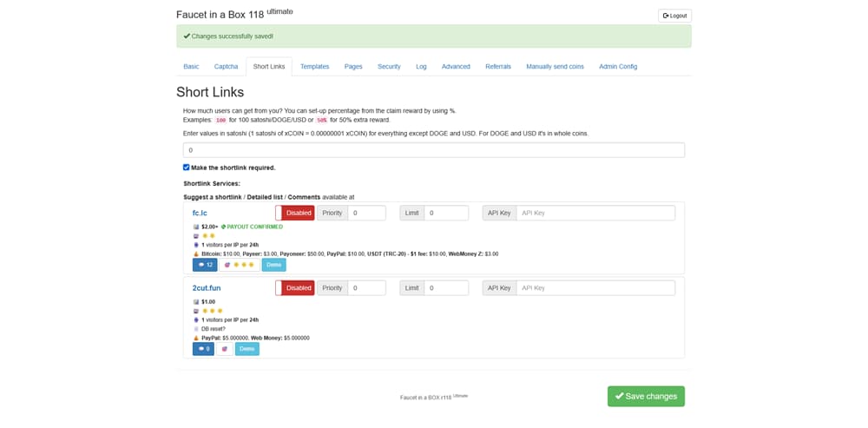Click the fc.lc visitors per IP icon

tap(196, 245)
